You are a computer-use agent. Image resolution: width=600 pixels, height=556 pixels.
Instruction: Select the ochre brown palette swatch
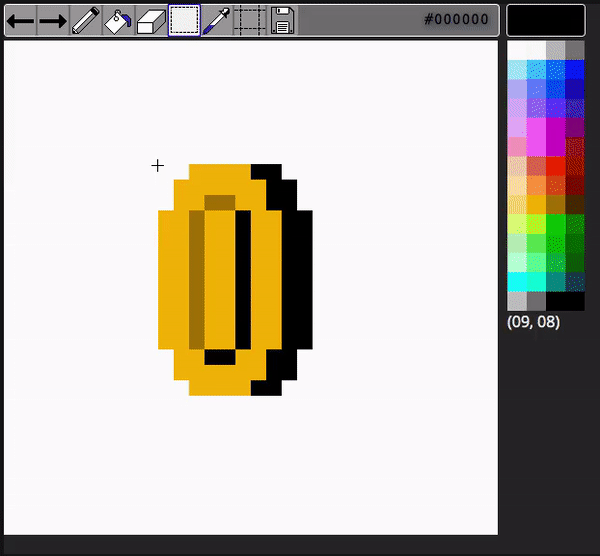pos(556,205)
